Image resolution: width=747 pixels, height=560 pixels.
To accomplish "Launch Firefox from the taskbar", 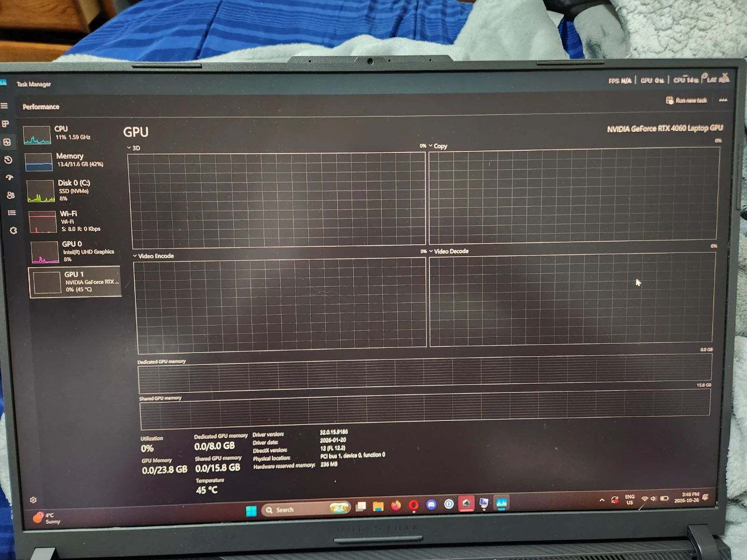I will 396,505.
